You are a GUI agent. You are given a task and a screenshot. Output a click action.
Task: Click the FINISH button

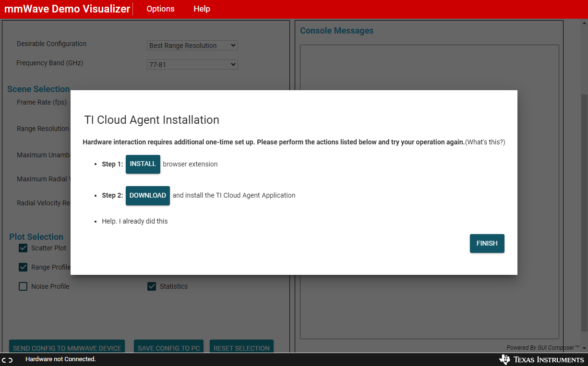click(x=487, y=243)
